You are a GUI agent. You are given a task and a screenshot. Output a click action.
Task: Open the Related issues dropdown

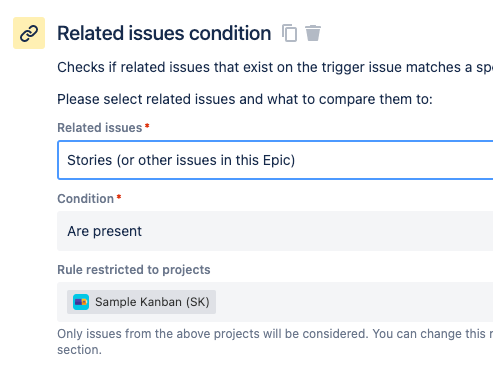(x=275, y=160)
